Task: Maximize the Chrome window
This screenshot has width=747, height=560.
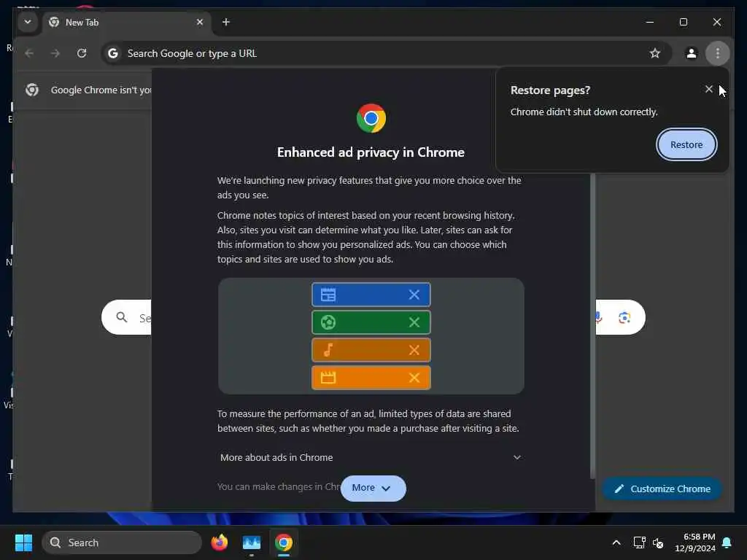Action: (683, 22)
